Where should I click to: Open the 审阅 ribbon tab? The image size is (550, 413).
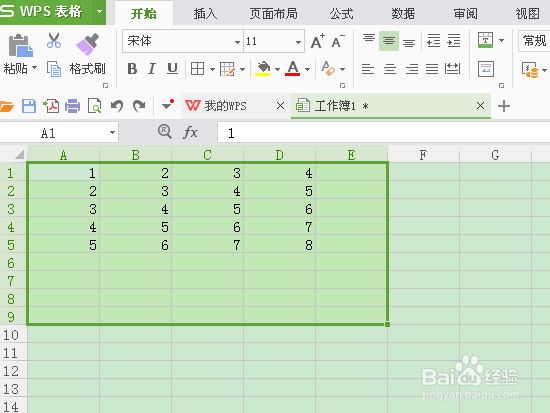point(465,14)
